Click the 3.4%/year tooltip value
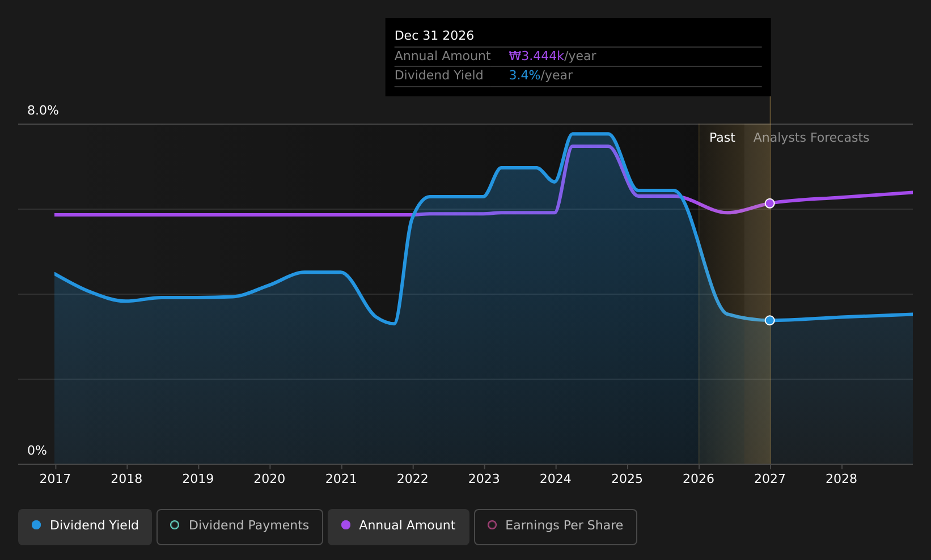The height and width of the screenshot is (560, 931). (540, 75)
